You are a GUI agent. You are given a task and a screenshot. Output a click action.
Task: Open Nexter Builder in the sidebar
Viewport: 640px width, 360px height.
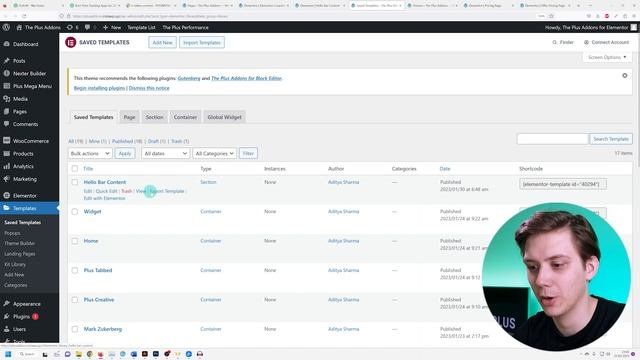[x=29, y=73]
